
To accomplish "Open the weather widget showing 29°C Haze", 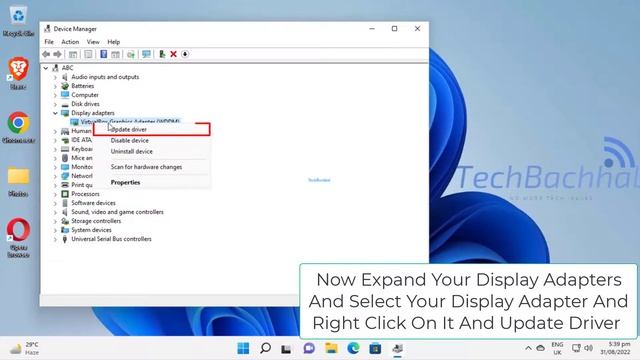I will tap(24, 348).
